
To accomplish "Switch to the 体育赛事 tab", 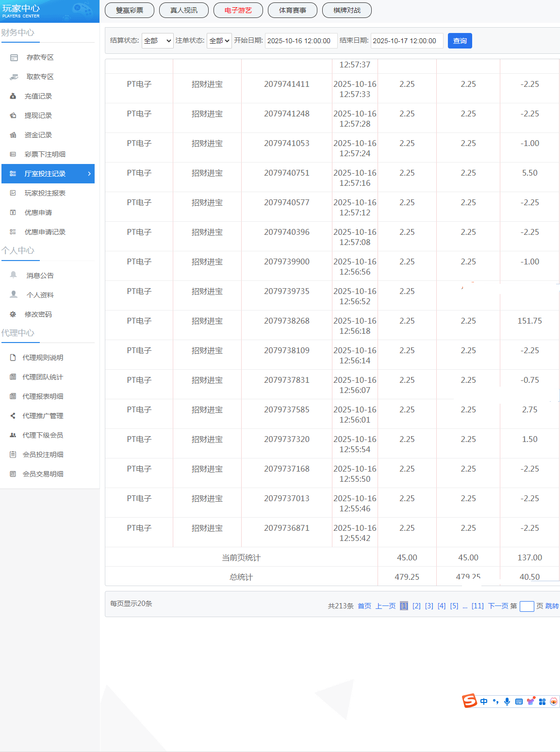I will click(293, 10).
